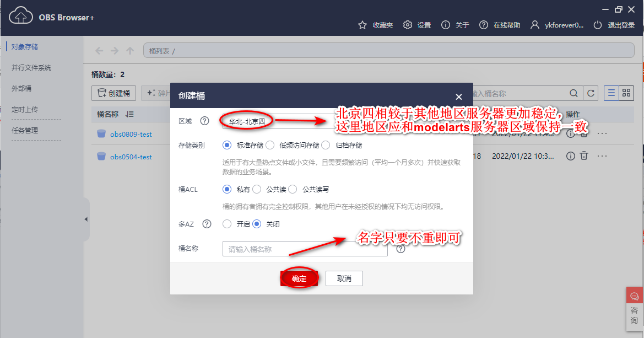Click the list view icon
644x338 pixels.
[x=611, y=93]
